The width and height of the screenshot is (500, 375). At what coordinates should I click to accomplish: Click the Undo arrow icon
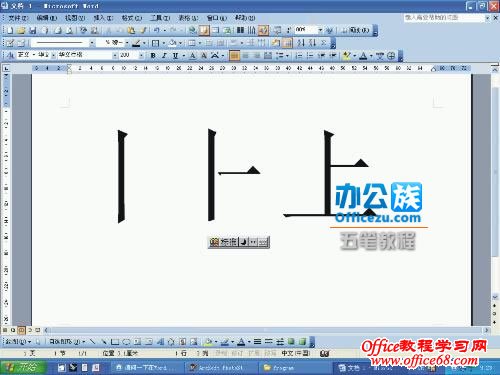pyautogui.click(x=156, y=31)
